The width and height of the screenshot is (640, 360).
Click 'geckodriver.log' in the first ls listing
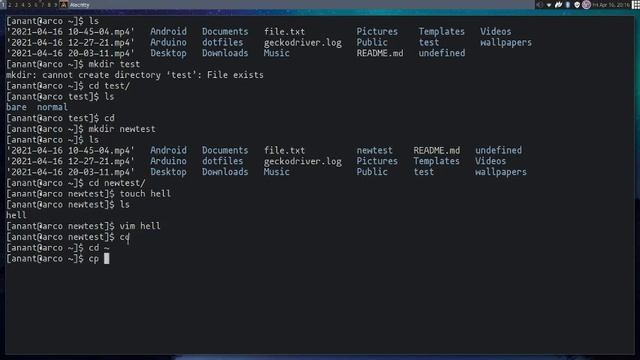(x=302, y=42)
